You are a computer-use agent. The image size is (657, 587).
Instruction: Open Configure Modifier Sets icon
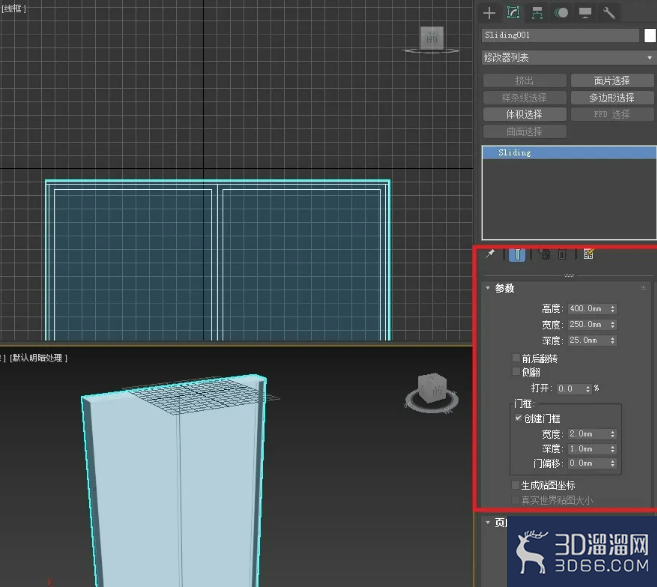coord(589,254)
